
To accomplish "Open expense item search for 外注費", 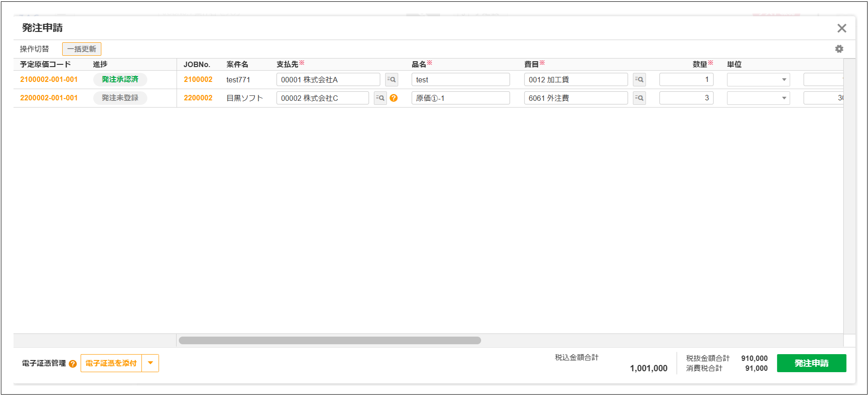I will point(639,98).
